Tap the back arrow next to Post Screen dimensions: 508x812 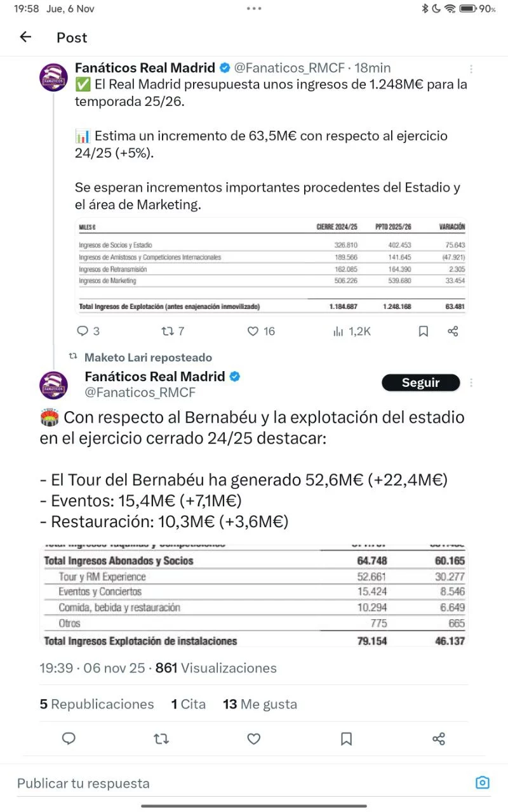tap(25, 37)
